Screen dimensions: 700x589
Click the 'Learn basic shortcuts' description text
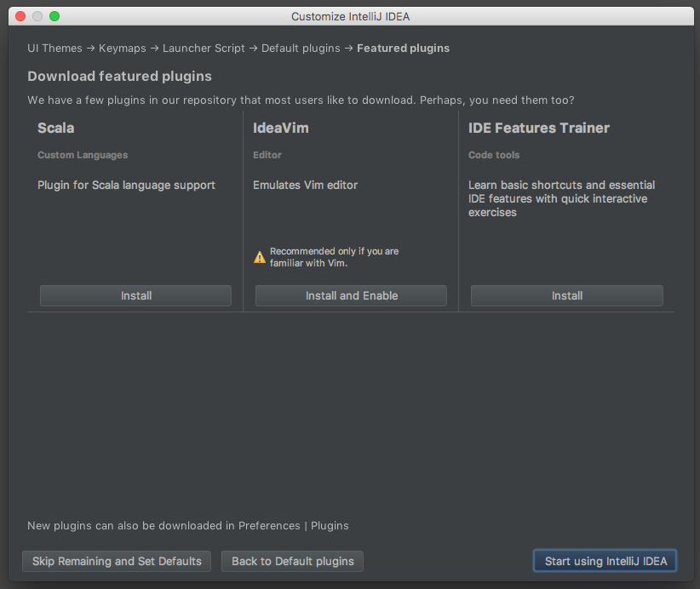(561, 198)
